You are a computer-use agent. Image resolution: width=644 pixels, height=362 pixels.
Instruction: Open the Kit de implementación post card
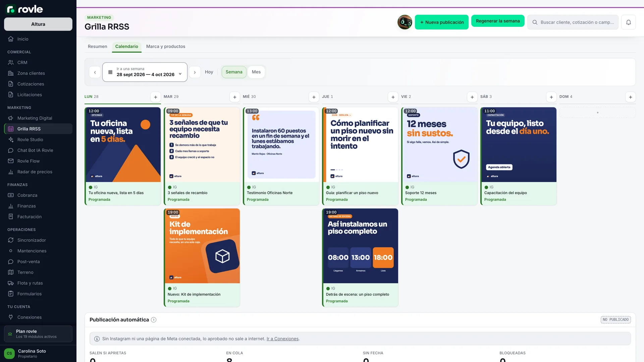pos(202,257)
